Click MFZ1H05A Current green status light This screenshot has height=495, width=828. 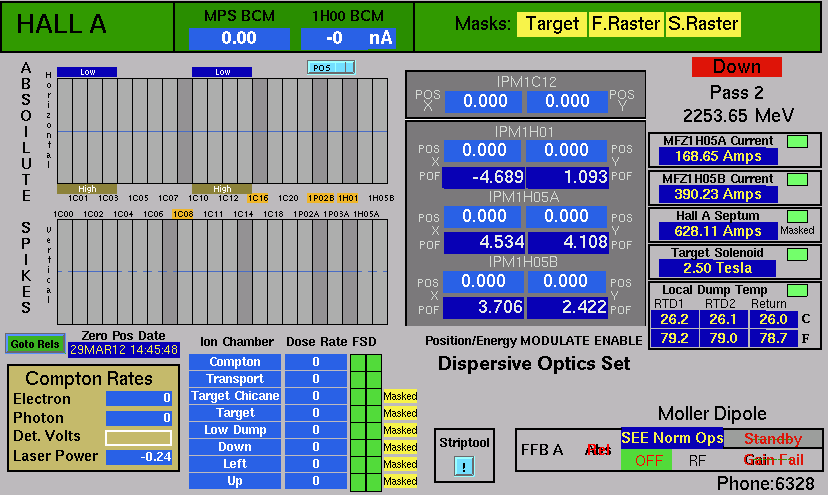click(x=797, y=142)
